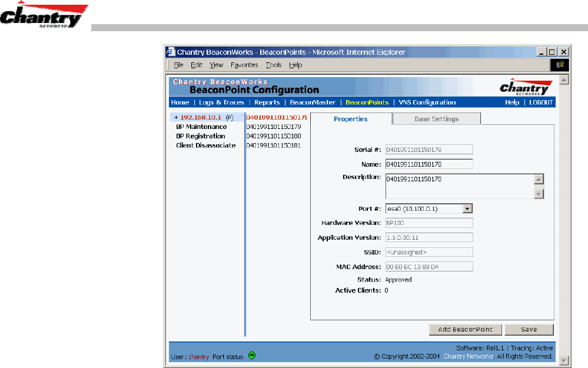
Task: Click Software: Rel1.1 text in footer
Action: tap(480, 348)
